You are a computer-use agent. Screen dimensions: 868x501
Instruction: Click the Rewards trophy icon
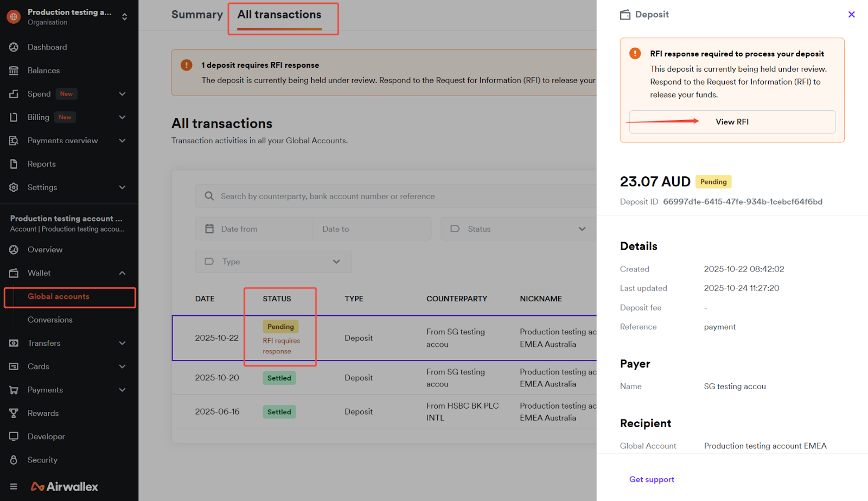[x=14, y=413]
